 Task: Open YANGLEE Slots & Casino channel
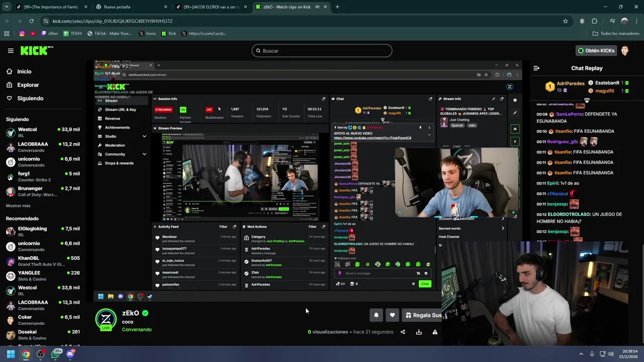42,276
